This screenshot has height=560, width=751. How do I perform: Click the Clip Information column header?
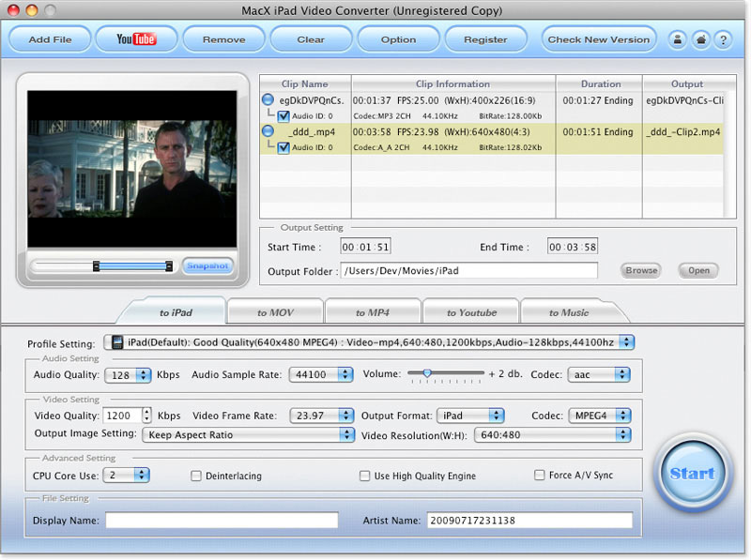[x=453, y=83]
